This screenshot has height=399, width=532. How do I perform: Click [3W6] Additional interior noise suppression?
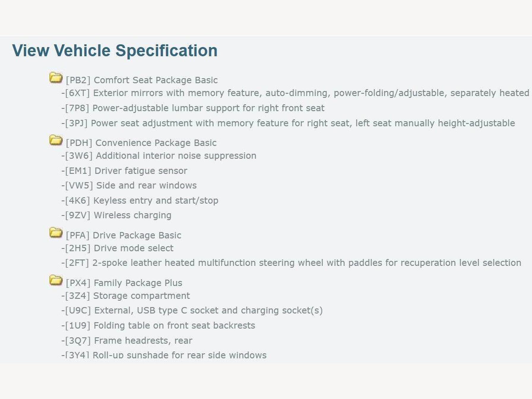pos(159,156)
